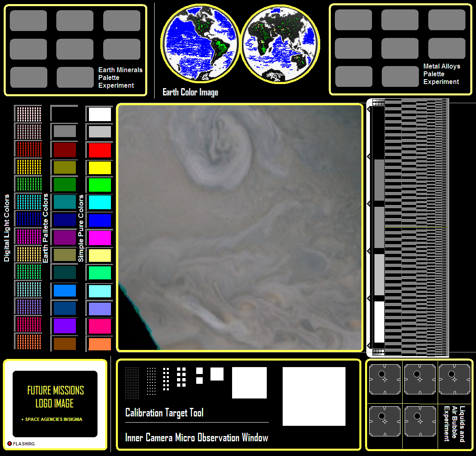Viewport: 476px width, 456px height.
Task: Select the top-left Liquids and Air Bubble cell
Action: [384, 379]
